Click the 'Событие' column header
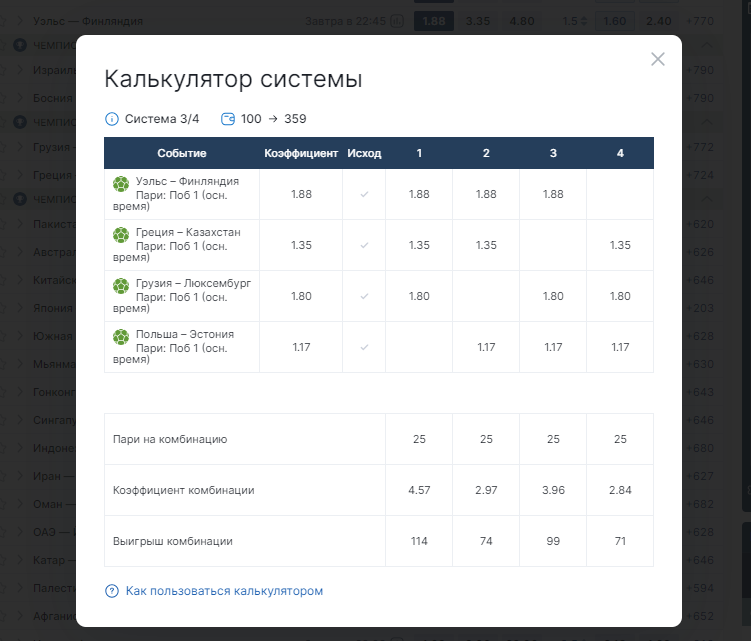This screenshot has height=641, width=751. [182, 153]
